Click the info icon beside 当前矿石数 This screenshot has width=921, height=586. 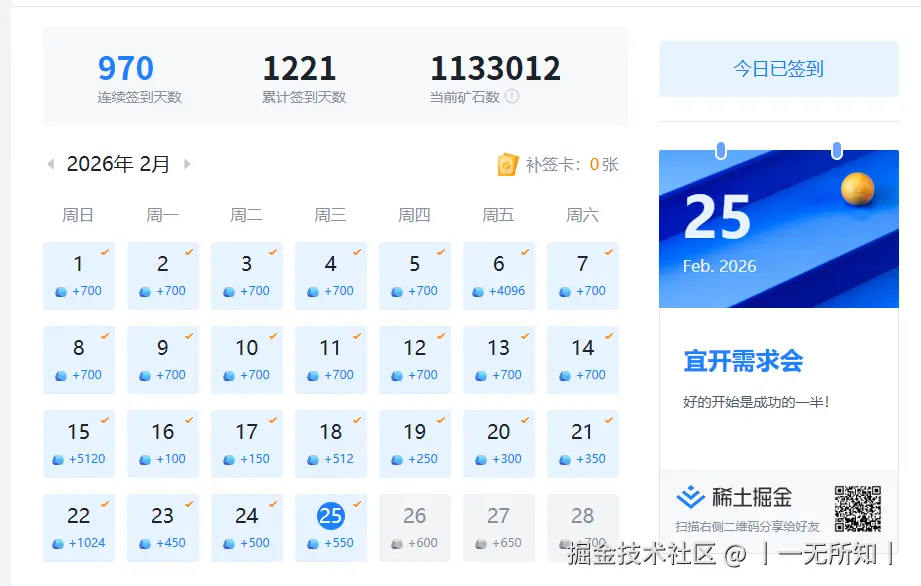pos(513,97)
